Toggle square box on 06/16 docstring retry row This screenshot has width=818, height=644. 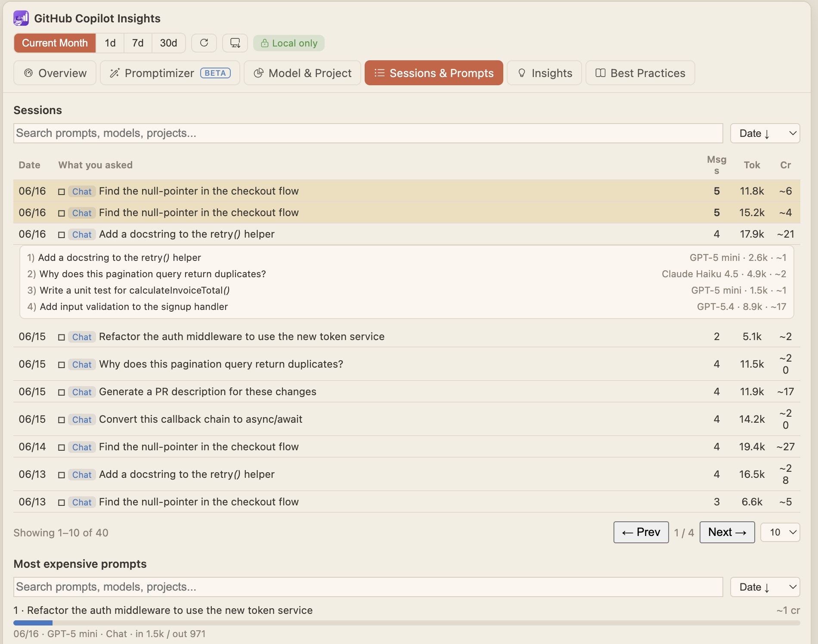point(62,235)
